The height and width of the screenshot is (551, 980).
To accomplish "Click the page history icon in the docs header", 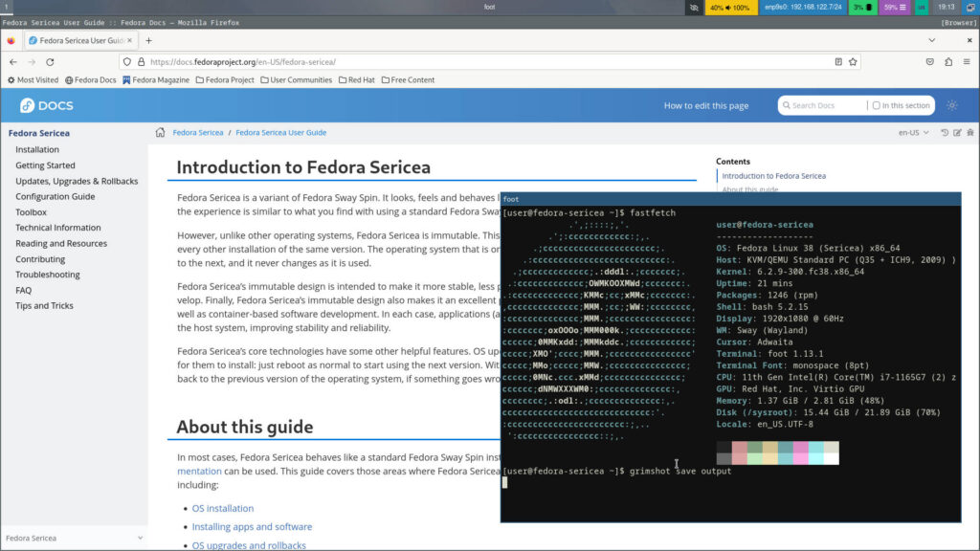I will coord(946,133).
